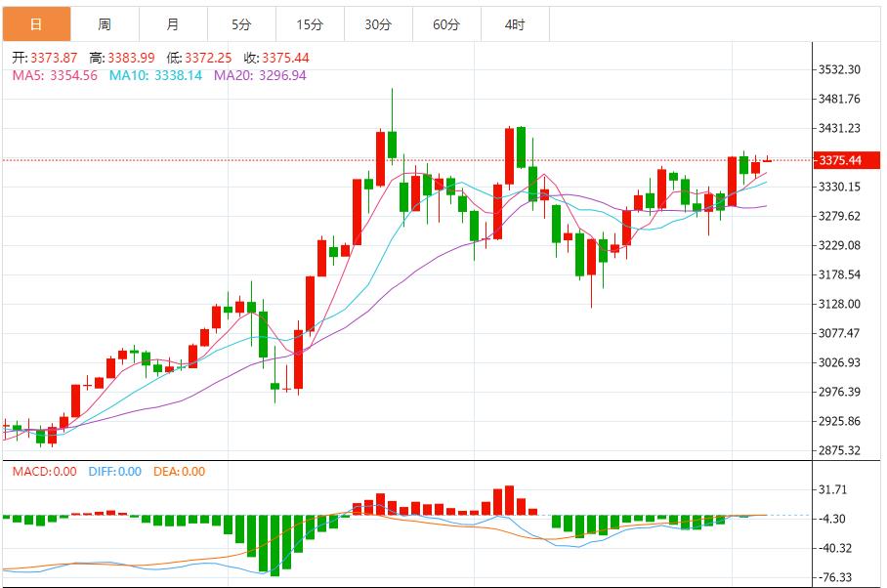
Task: Click the tallest red MACD histogram bar
Action: click(x=509, y=500)
